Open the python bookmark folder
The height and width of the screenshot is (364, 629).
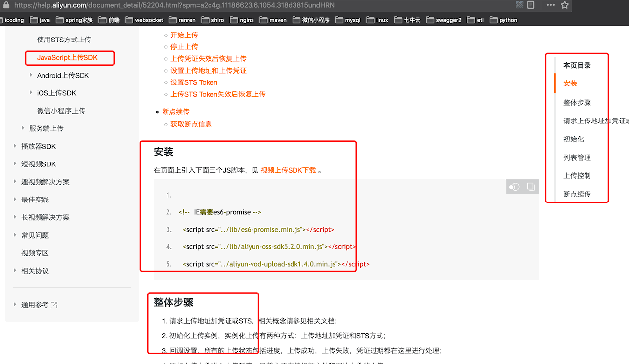(x=503, y=20)
